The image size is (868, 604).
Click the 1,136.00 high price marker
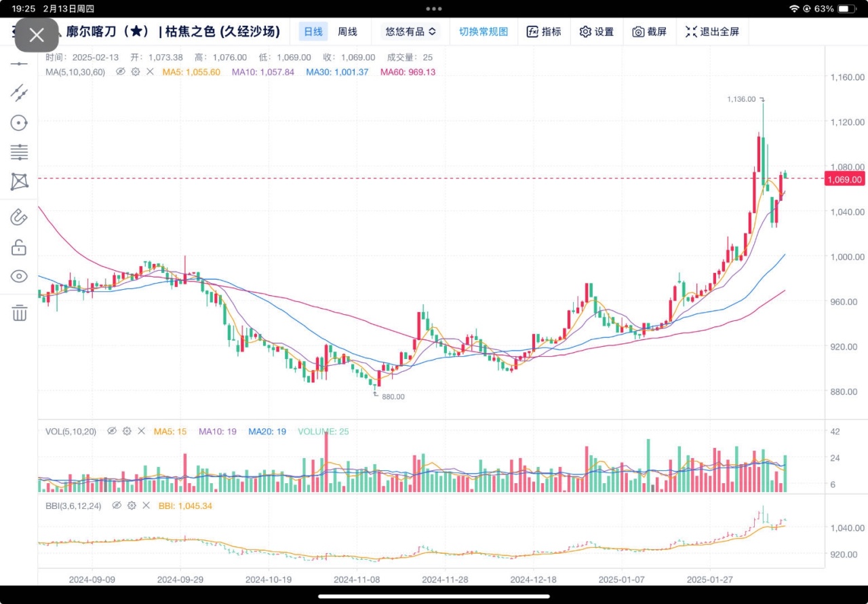click(x=741, y=99)
